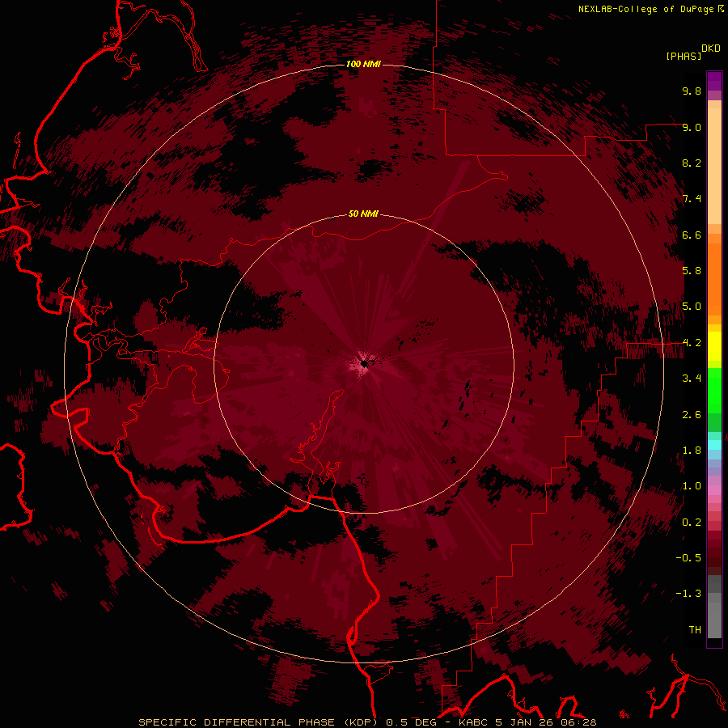Click the 8.2 legend value
The height and width of the screenshot is (728, 728).
(692, 163)
